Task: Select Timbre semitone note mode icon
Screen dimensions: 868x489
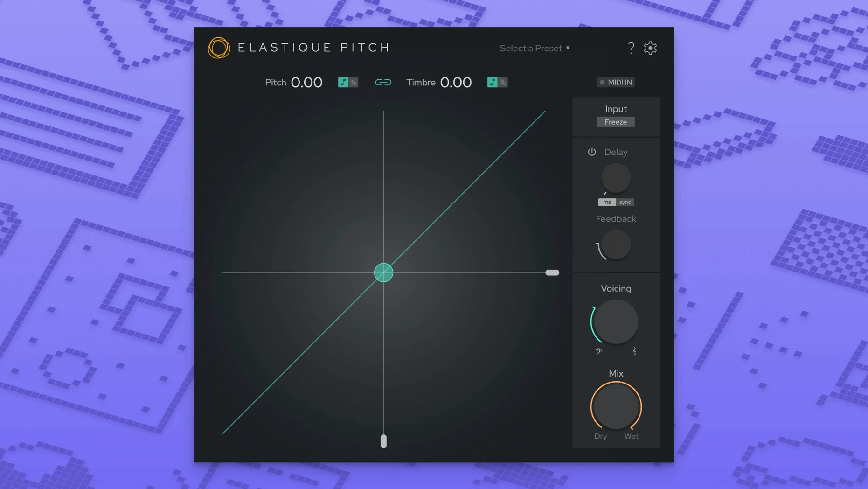Action: click(492, 82)
